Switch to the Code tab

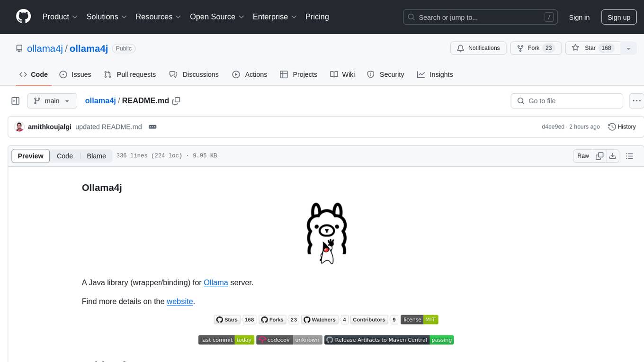pyautogui.click(x=34, y=74)
